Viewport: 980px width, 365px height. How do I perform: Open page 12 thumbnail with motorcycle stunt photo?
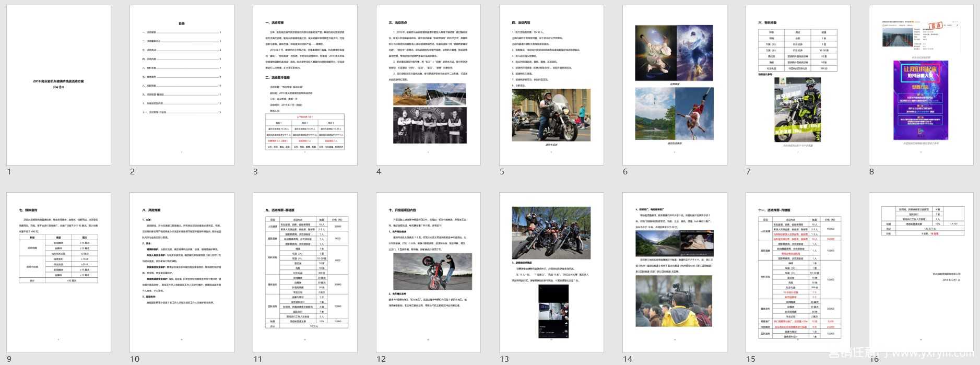pyautogui.click(x=428, y=273)
